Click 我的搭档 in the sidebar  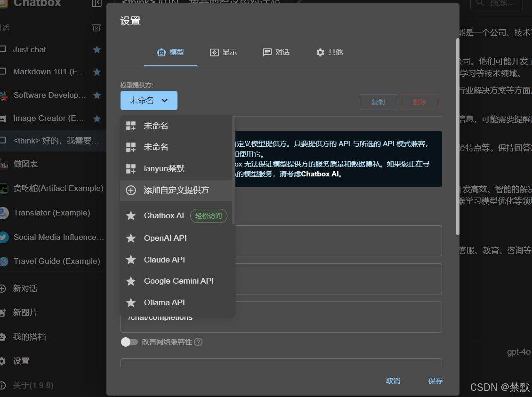point(29,337)
